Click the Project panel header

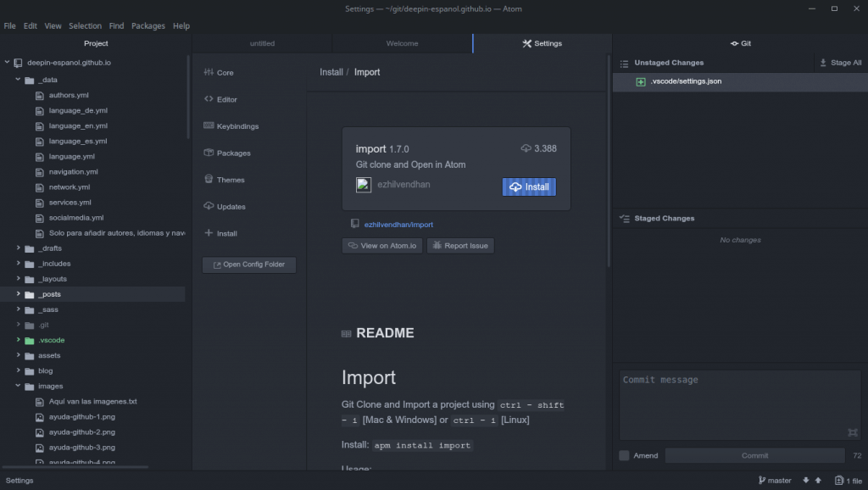click(x=96, y=43)
